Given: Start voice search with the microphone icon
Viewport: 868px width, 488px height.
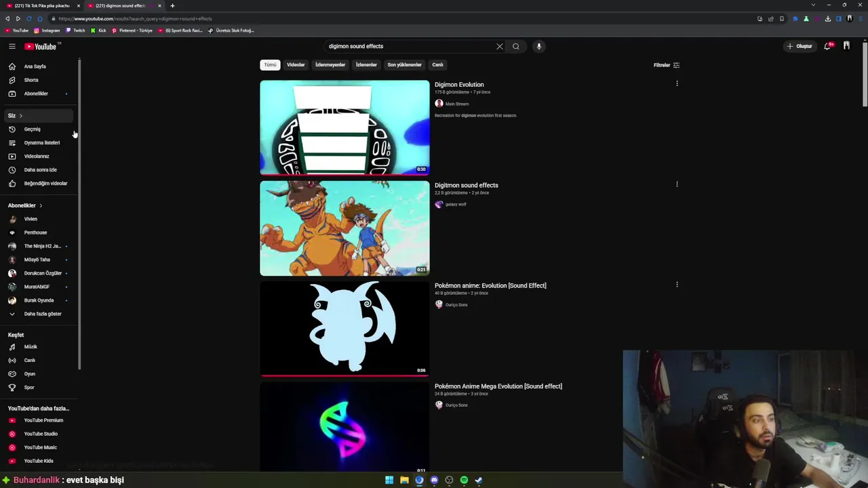Looking at the screenshot, I should (539, 46).
